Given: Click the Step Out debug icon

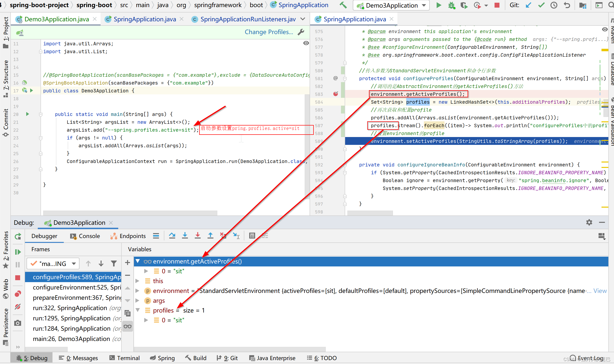Looking at the screenshot, I should point(210,236).
